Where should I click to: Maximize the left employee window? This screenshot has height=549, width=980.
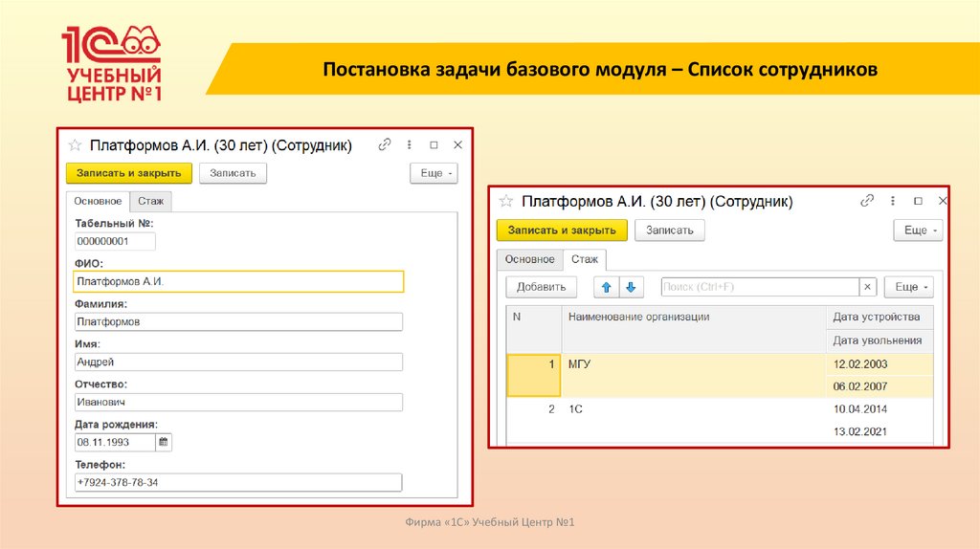[434, 144]
